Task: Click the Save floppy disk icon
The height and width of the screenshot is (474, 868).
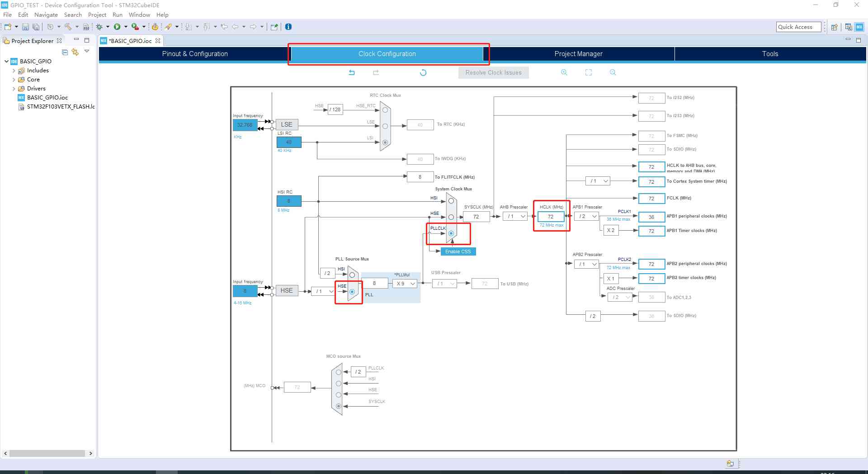Action: point(25,27)
